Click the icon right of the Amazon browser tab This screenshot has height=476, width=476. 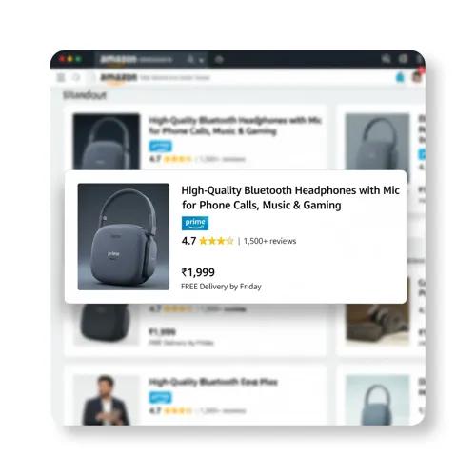click(x=219, y=59)
